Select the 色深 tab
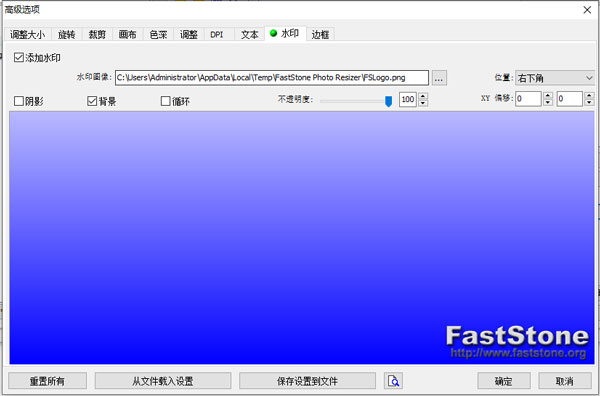600x396 pixels. pos(158,34)
